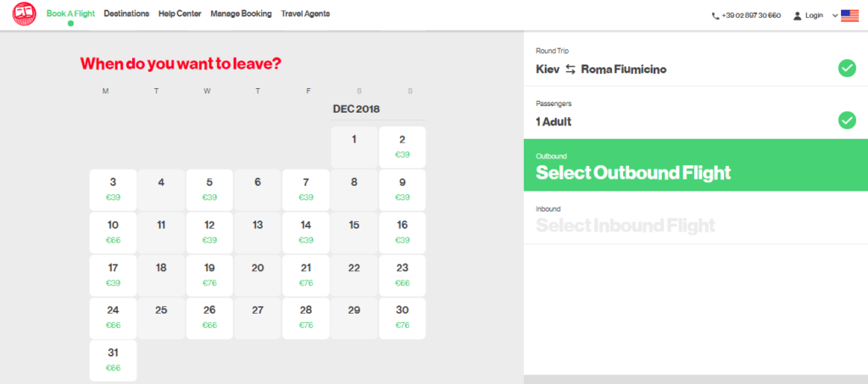
Task: Go to Help Center
Action: [179, 14]
